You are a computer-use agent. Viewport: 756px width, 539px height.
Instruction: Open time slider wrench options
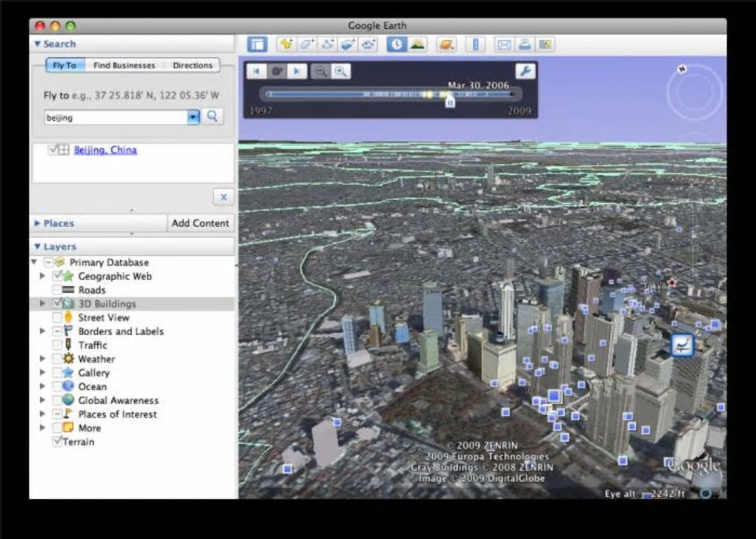[x=525, y=71]
